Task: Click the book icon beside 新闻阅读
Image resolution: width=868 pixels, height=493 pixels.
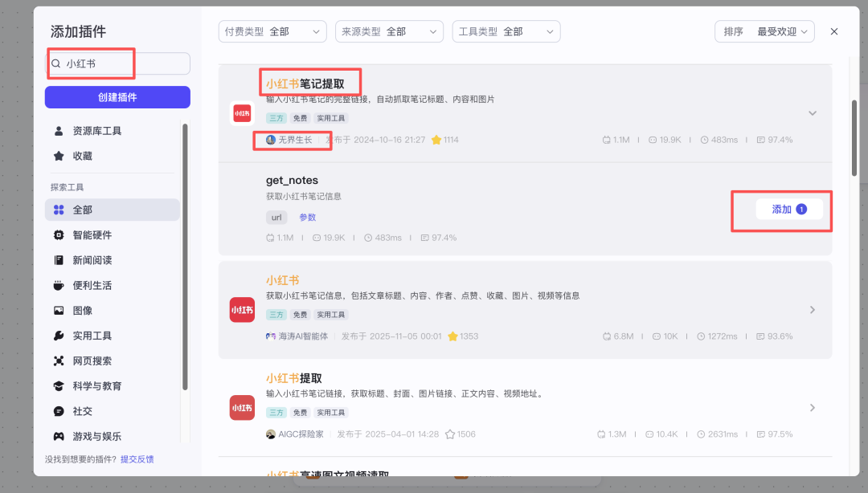Action: [59, 260]
